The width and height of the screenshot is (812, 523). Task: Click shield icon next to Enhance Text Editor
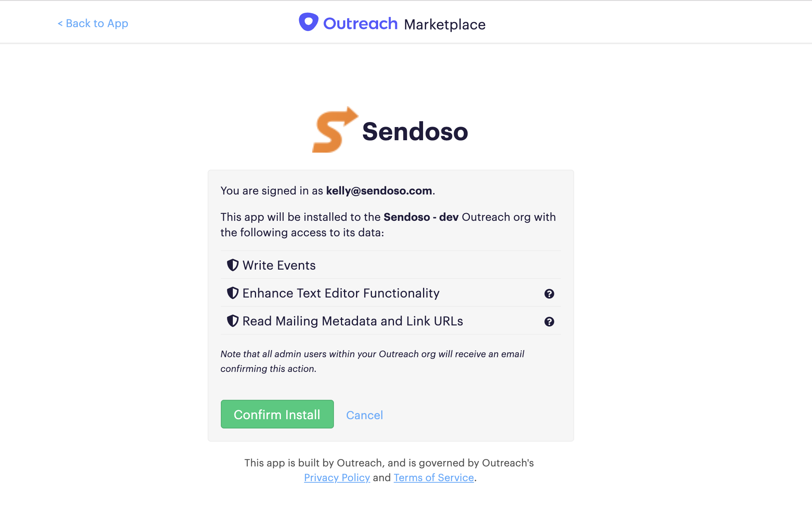(232, 293)
